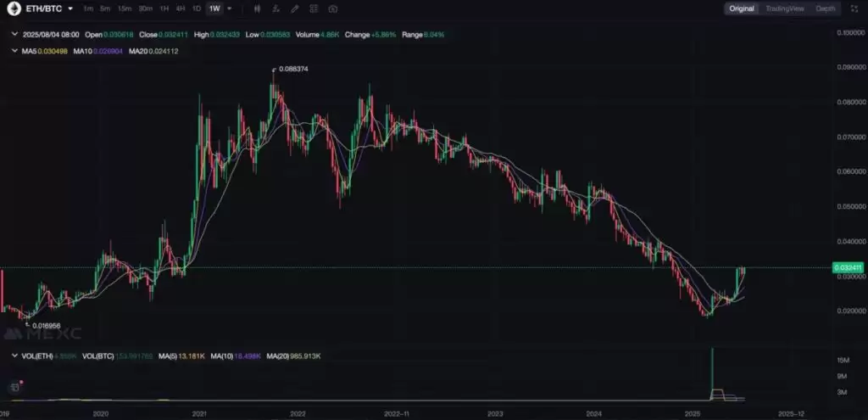
Task: Click the 0.090000 price axis label
Action: pos(851,68)
